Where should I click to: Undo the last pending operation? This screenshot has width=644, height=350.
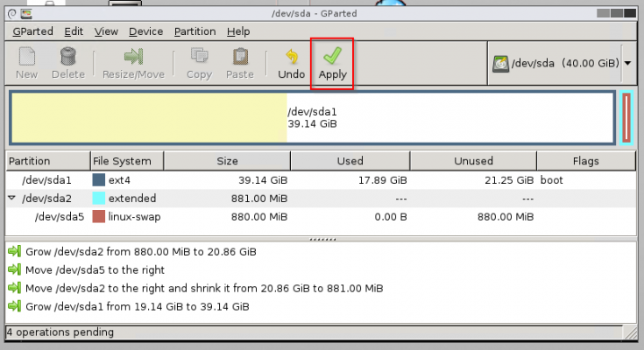click(x=291, y=58)
